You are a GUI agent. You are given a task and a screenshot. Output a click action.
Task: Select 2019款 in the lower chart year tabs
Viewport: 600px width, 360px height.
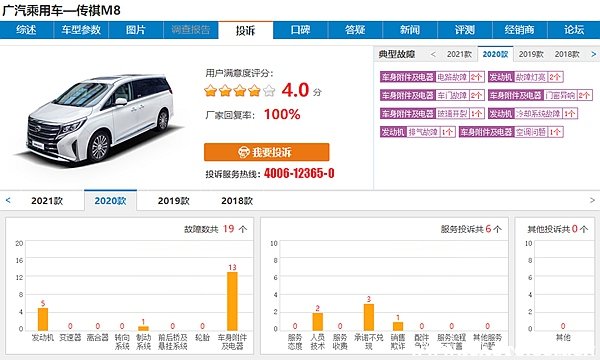(173, 200)
